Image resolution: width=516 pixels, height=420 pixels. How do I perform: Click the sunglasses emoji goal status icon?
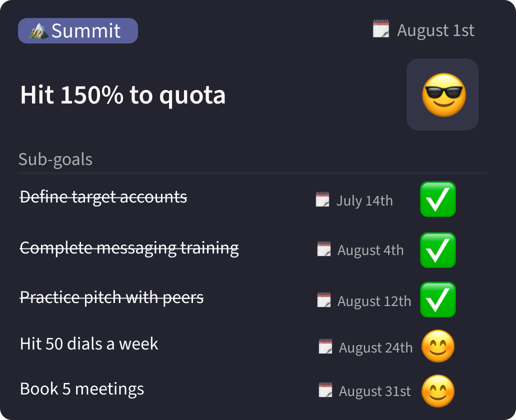pyautogui.click(x=442, y=94)
